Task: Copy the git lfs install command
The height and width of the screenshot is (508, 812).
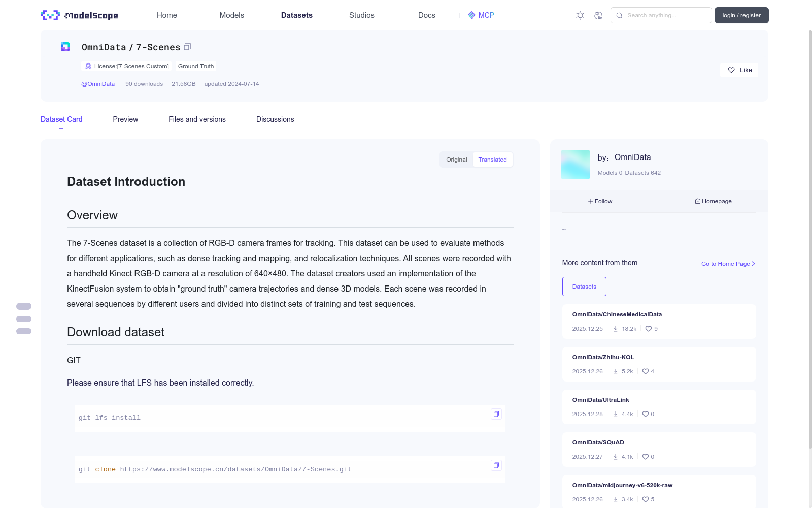Action: tap(496, 414)
